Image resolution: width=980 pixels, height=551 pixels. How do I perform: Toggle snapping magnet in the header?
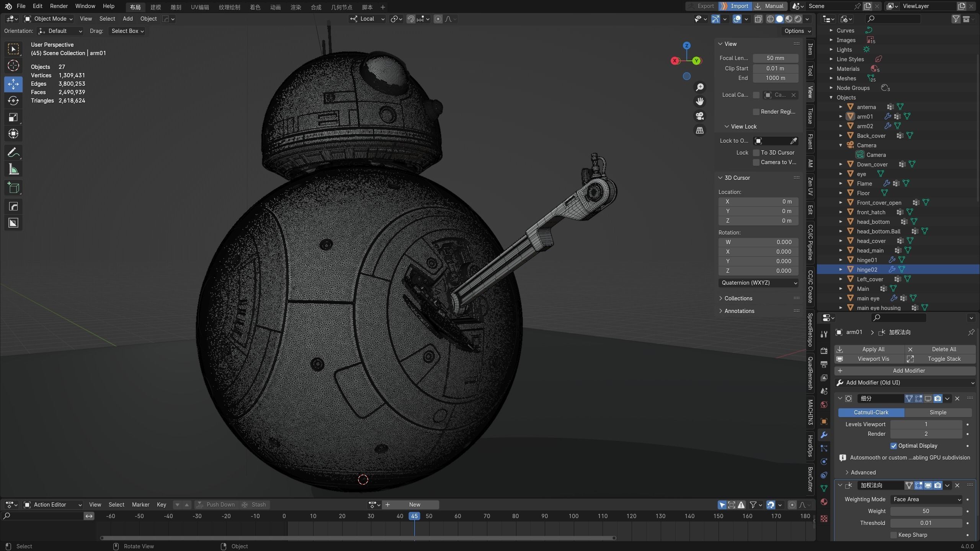pyautogui.click(x=411, y=19)
